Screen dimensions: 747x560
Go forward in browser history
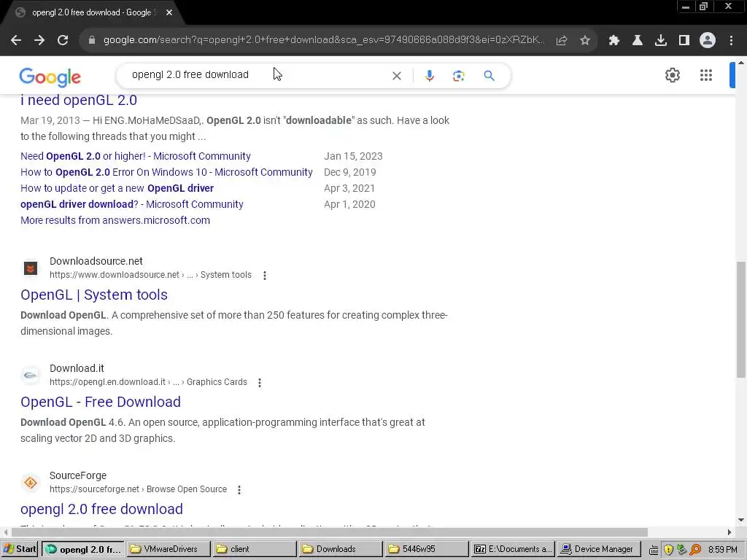click(x=39, y=41)
